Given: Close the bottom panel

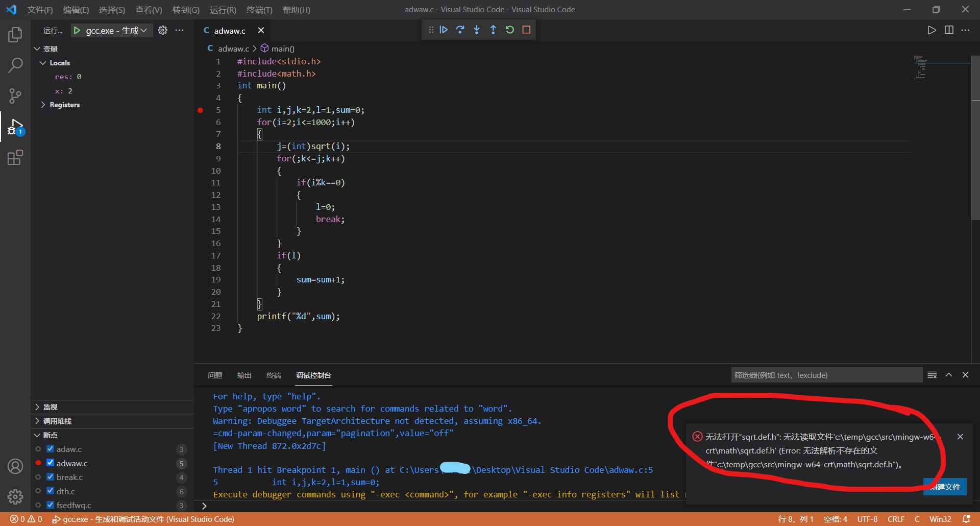Looking at the screenshot, I should point(965,375).
